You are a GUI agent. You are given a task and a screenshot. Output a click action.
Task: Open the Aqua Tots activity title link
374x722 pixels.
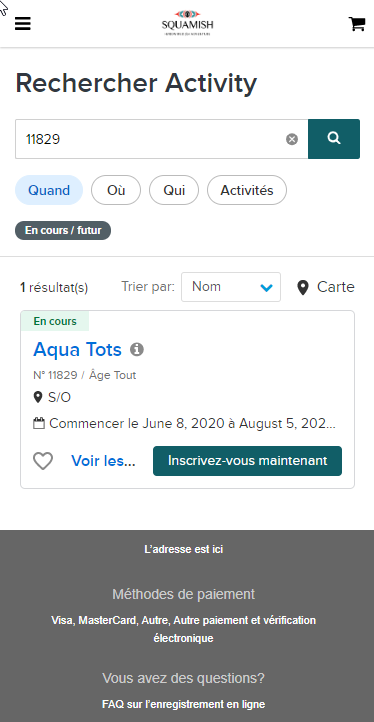tap(77, 350)
